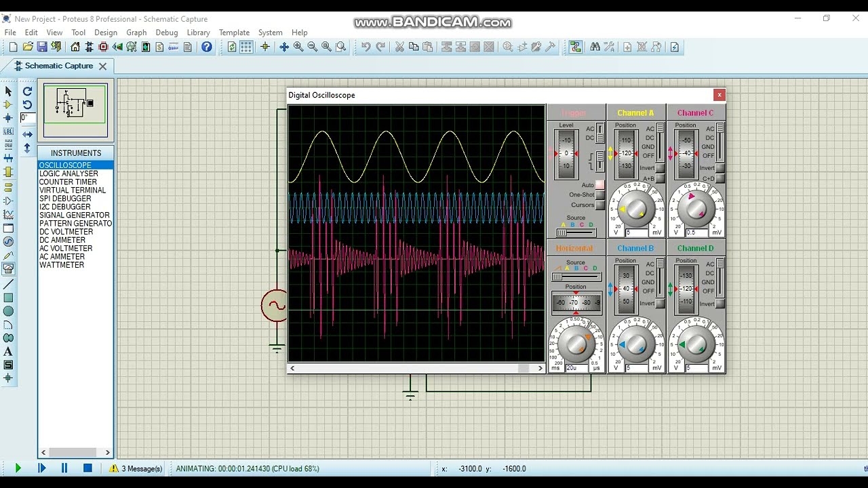Click the Horizontal Source slider

pos(576,277)
